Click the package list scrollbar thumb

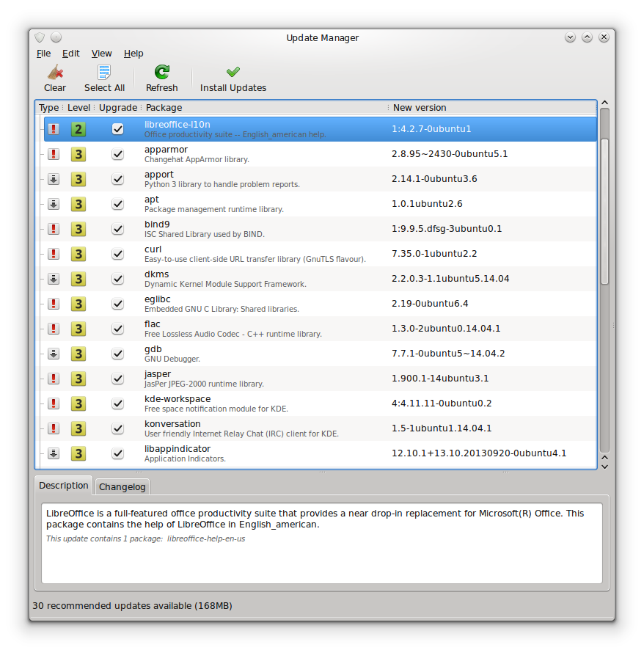pyautogui.click(x=604, y=211)
